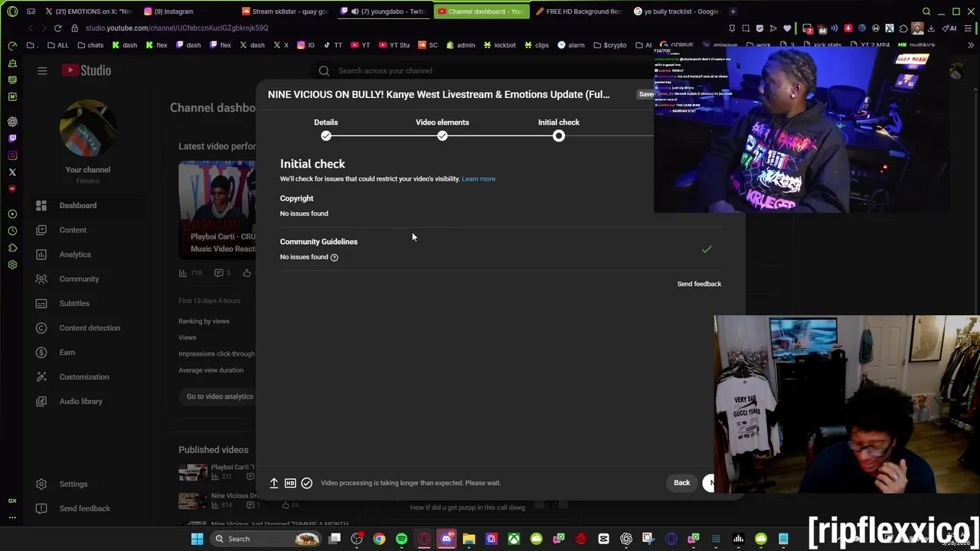Click the checks complete status icon
The width and height of the screenshot is (980, 551).
click(306, 483)
